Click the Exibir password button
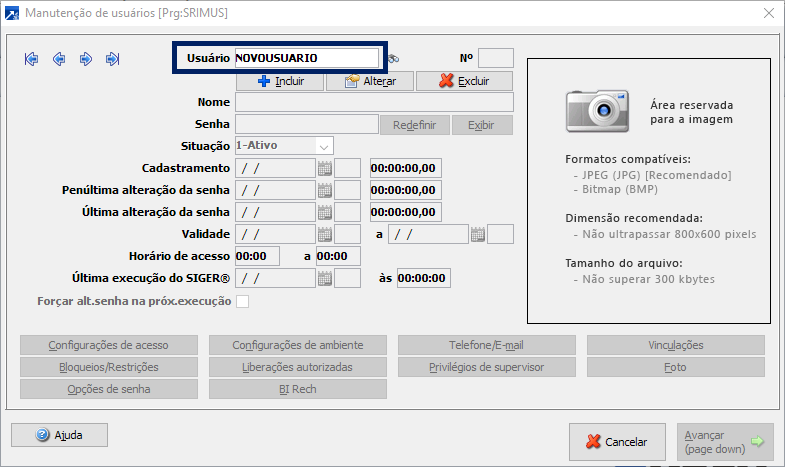Image resolution: width=785 pixels, height=467 pixels. click(482, 125)
